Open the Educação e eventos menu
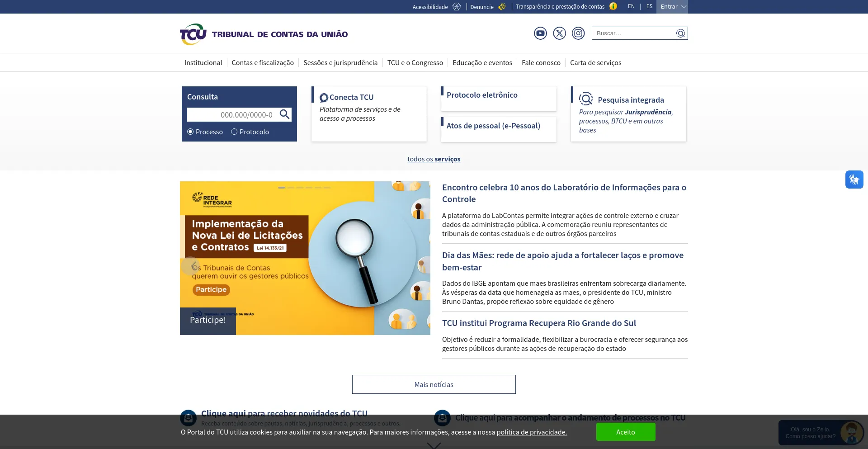Image resolution: width=868 pixels, height=449 pixels. 482,62
